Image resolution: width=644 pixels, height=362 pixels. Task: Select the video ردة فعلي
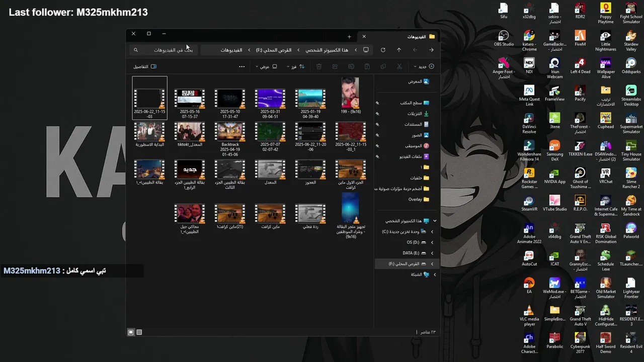[x=310, y=217]
